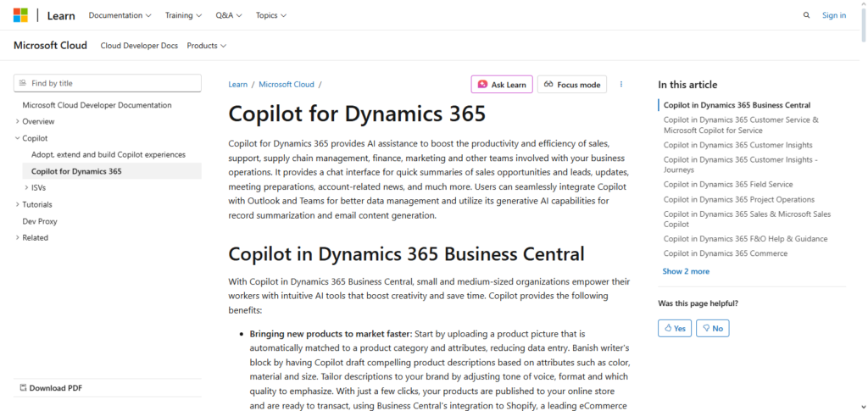This screenshot has height=411, width=868.
Task: Focus the Find by title filter field
Action: [x=108, y=83]
